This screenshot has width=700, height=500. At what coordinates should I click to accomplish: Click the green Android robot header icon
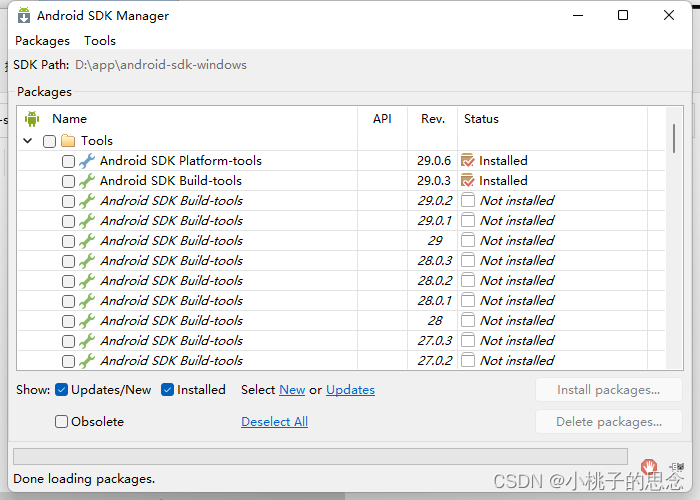(32, 119)
